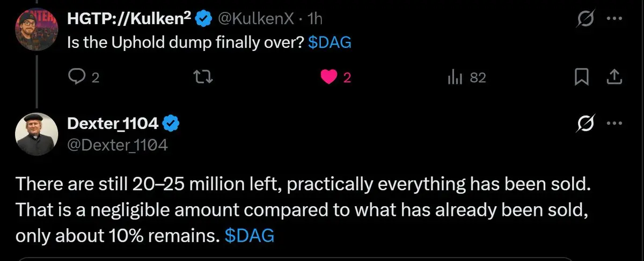Click the HGTP://Kulken² display name

click(129, 19)
